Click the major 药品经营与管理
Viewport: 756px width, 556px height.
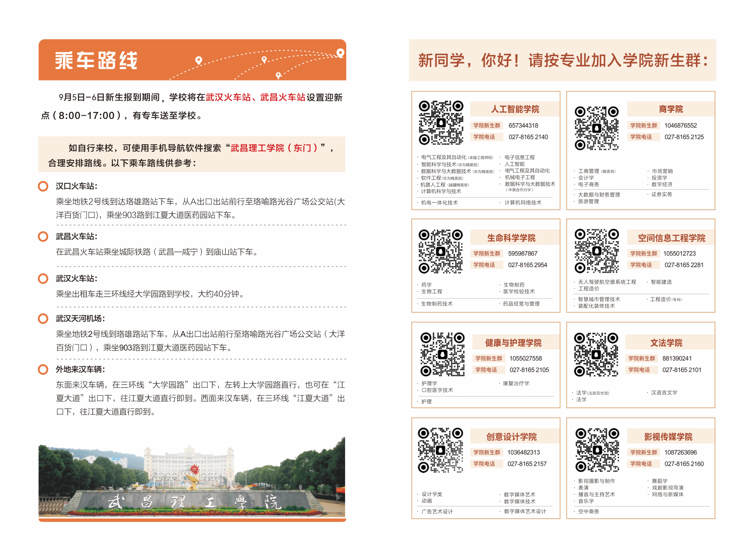pos(521,304)
